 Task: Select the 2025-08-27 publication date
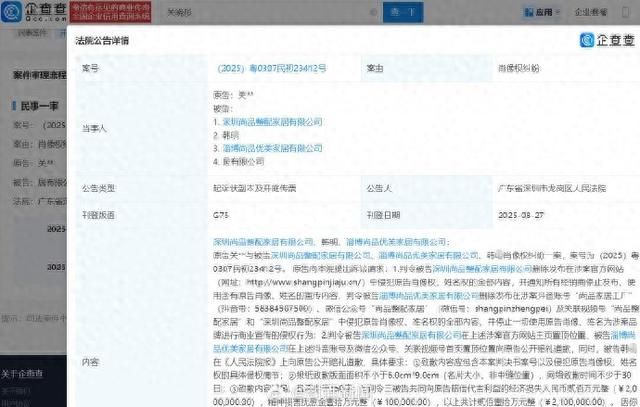pos(521,215)
